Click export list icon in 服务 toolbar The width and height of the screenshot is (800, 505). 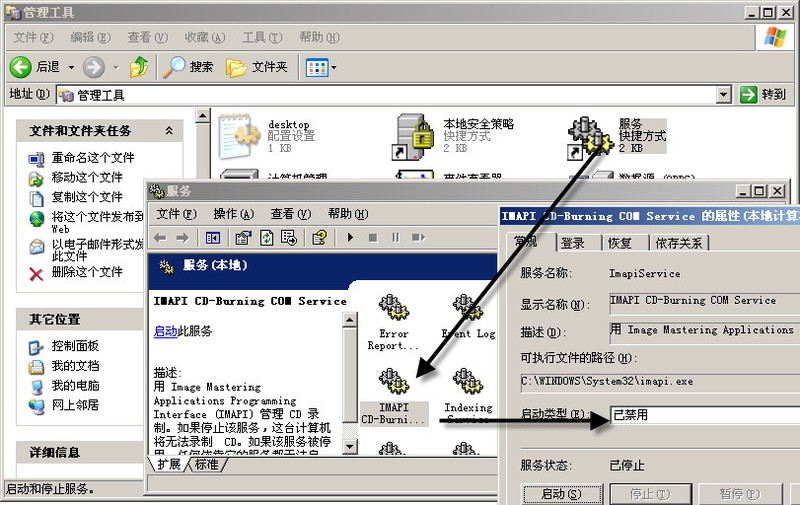coord(289,238)
